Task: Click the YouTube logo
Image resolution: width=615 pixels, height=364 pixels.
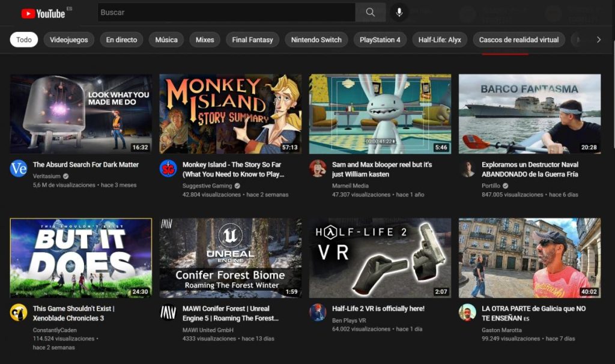Action: click(x=44, y=12)
